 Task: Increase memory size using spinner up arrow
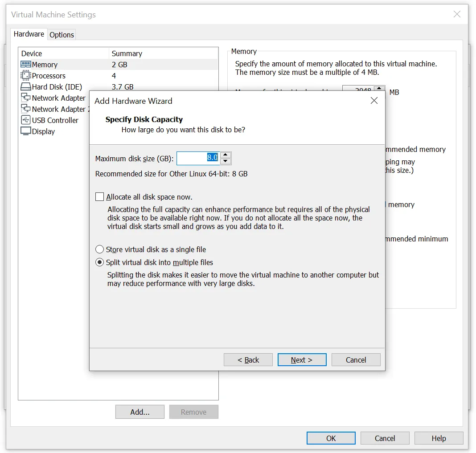(x=379, y=89)
